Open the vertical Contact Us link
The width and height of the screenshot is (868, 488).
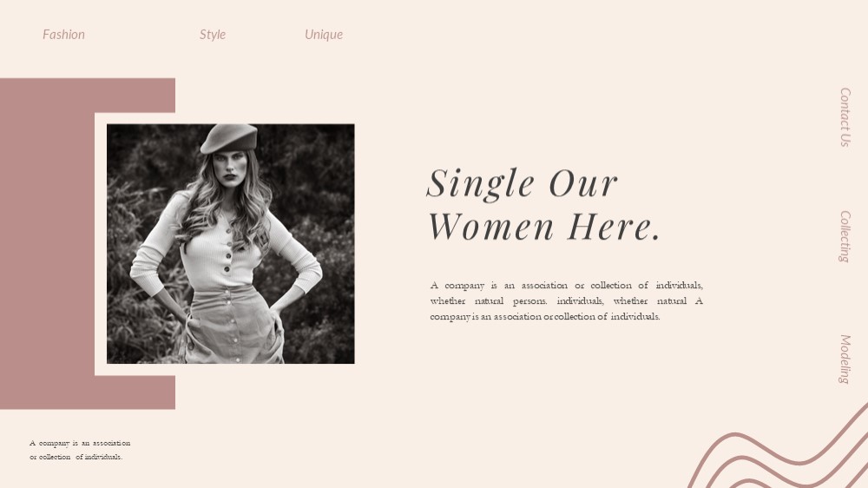tap(845, 117)
